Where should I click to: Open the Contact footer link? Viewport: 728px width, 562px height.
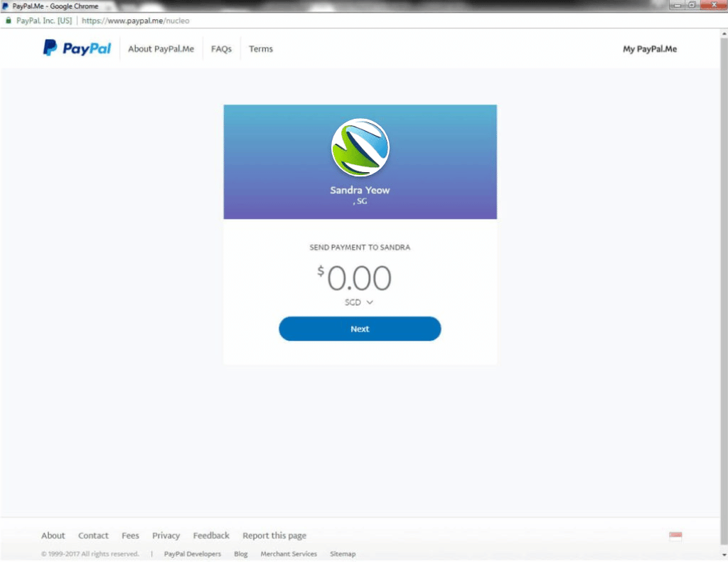[93, 536]
